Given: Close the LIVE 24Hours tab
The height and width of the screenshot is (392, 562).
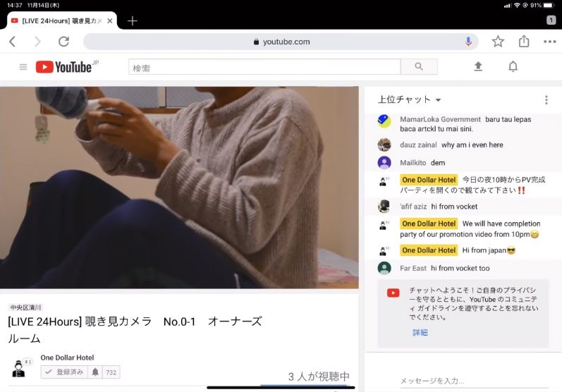Looking at the screenshot, I should tap(110, 20).
